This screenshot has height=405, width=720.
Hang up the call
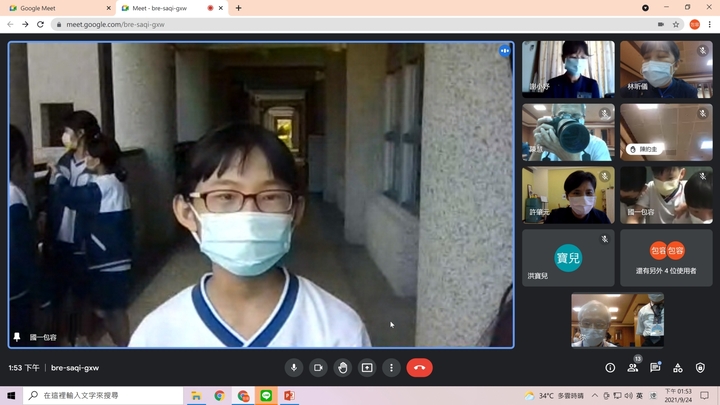[419, 367]
